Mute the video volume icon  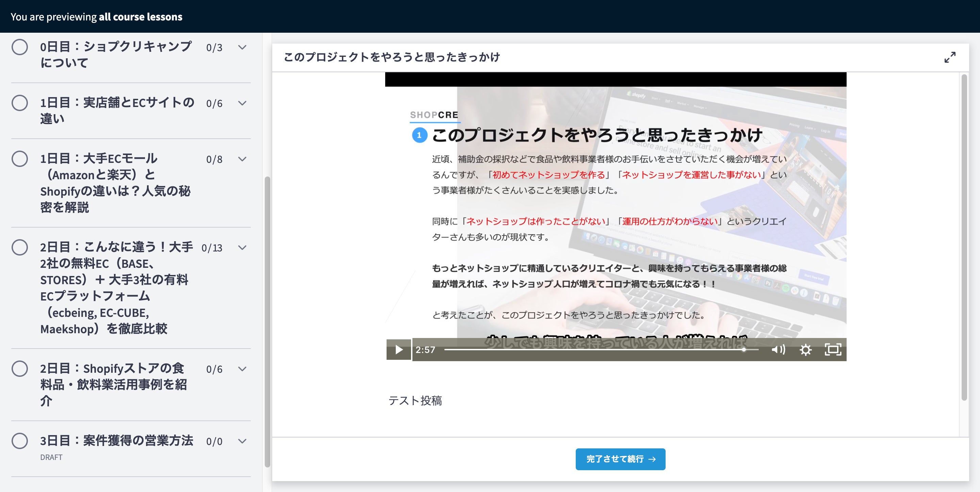tap(778, 349)
